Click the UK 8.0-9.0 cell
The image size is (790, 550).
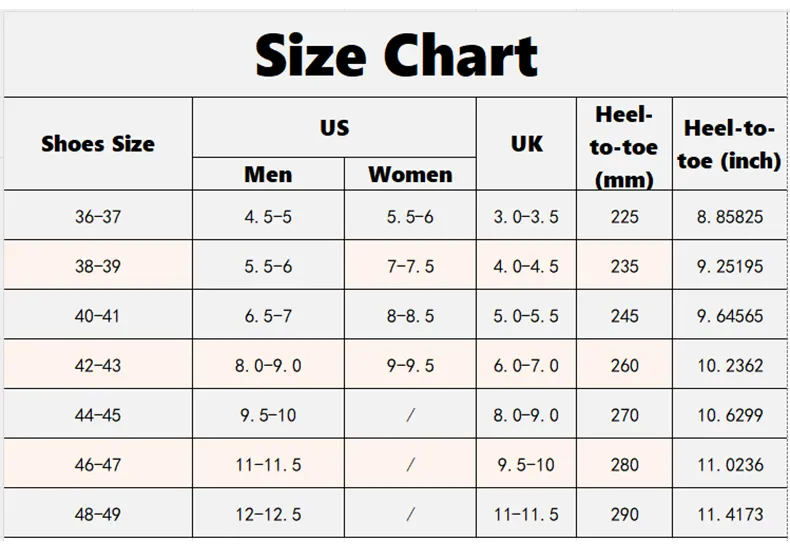[526, 415]
